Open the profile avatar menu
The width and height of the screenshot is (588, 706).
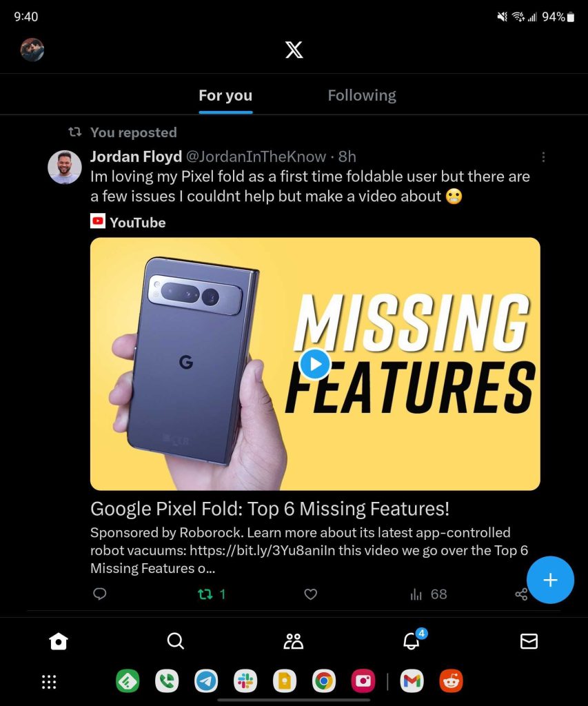click(x=32, y=50)
